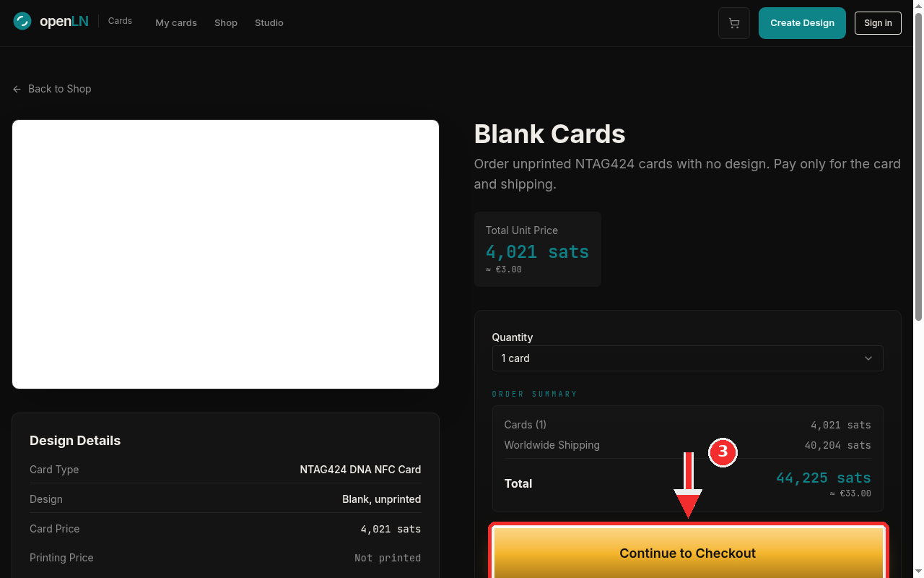The width and height of the screenshot is (924, 578).
Task: Click the openLN logo icon
Action: [x=22, y=22]
